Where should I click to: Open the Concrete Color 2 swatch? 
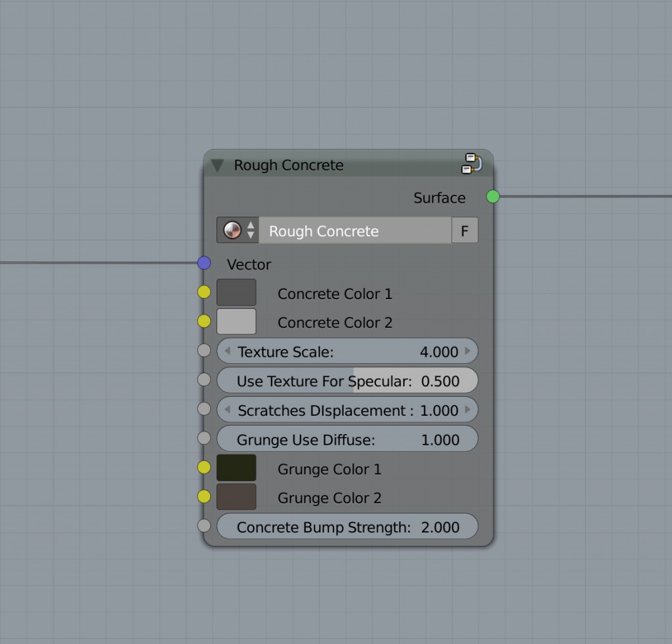click(236, 321)
